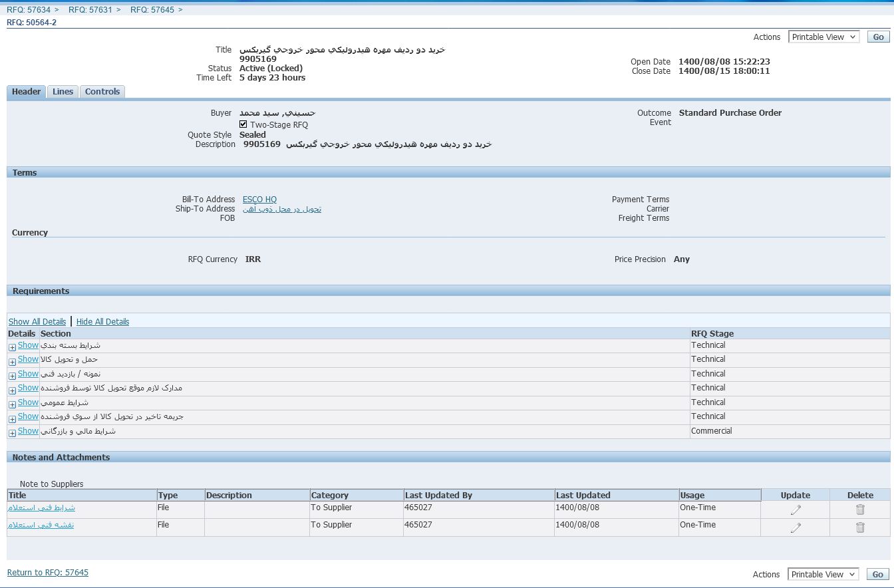
Task: Click the Close Date value 1400/08/15 18:00:11
Action: pos(724,71)
